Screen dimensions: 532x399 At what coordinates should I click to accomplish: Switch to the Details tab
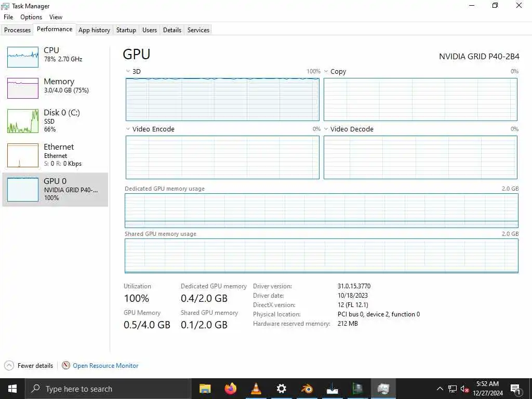[x=172, y=30]
